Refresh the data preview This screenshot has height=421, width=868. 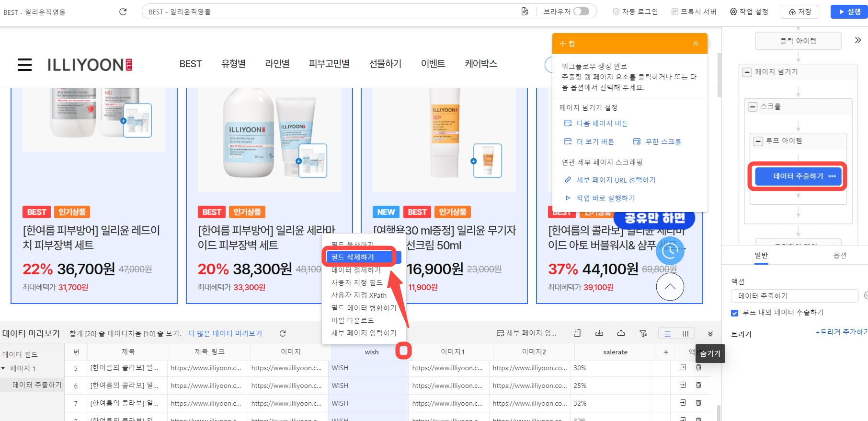[283, 333]
